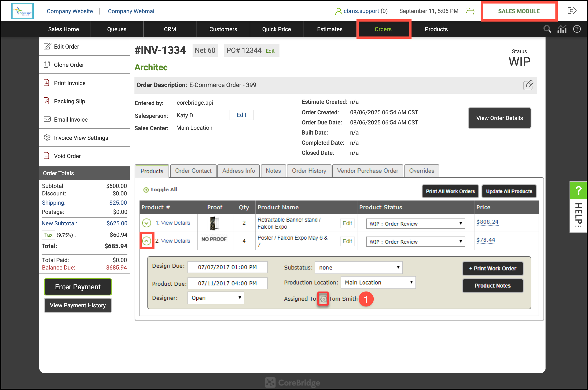Screen dimensions: 588x390
Task: Click the help question-mark circle icon
Action: click(x=577, y=29)
